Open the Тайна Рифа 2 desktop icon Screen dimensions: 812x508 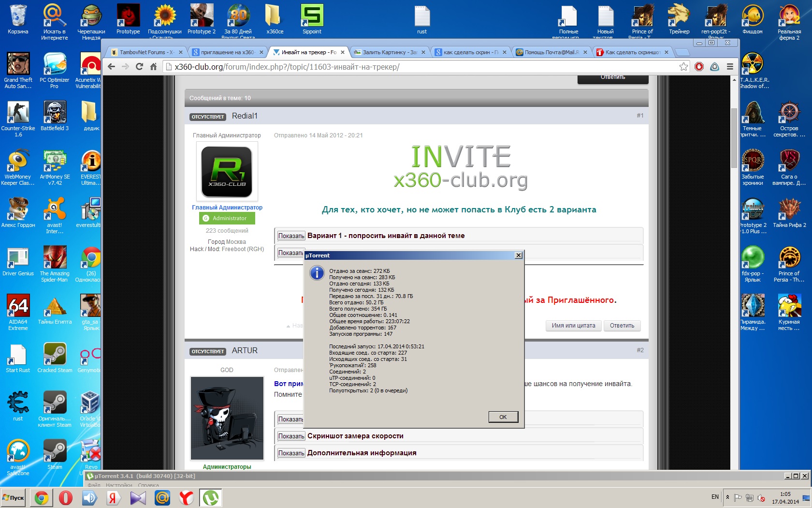[789, 213]
